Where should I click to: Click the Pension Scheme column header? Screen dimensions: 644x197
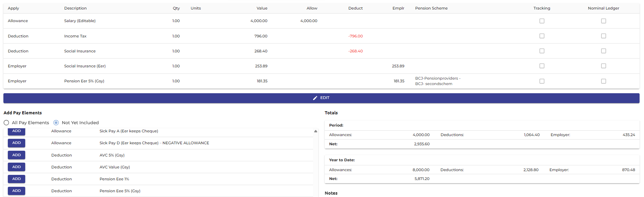[x=431, y=8]
